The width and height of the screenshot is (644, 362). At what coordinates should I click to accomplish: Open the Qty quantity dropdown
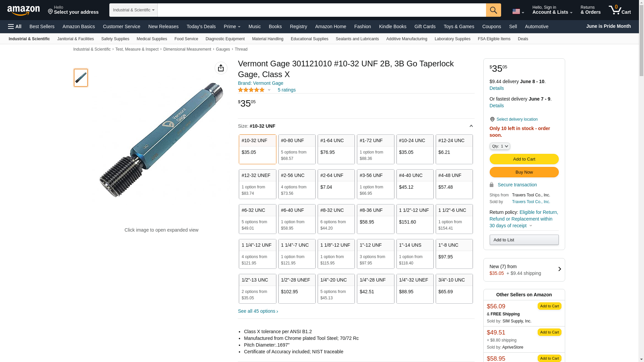499,146
